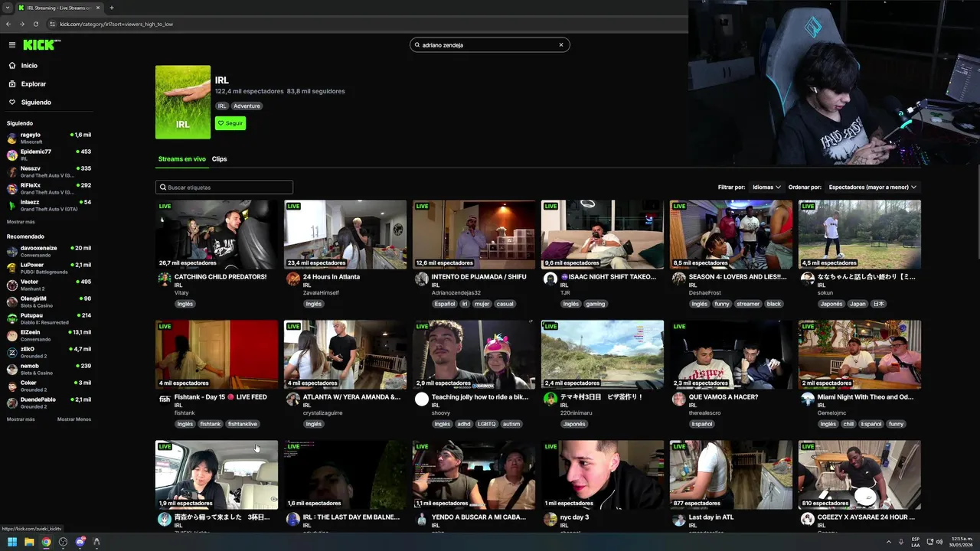Screen dimensions: 980x551
Task: Click Vector avatar in Recomendado
Action: (x=12, y=285)
